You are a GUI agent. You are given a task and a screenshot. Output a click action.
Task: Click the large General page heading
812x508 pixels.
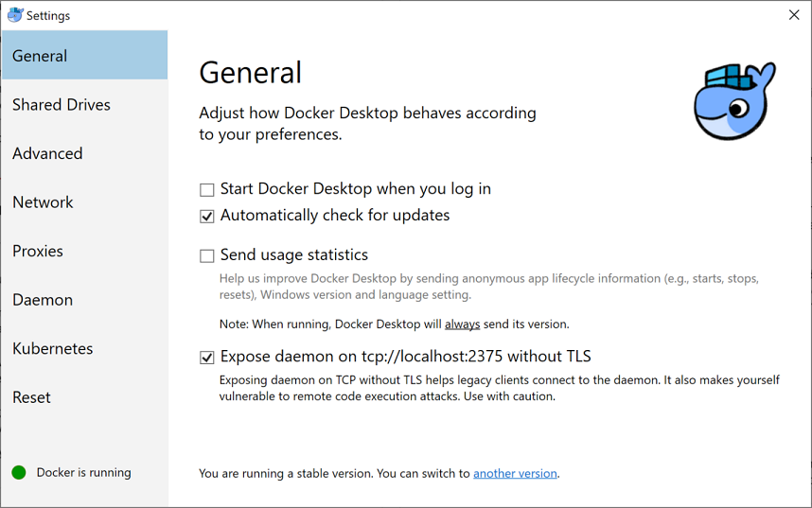click(x=251, y=73)
